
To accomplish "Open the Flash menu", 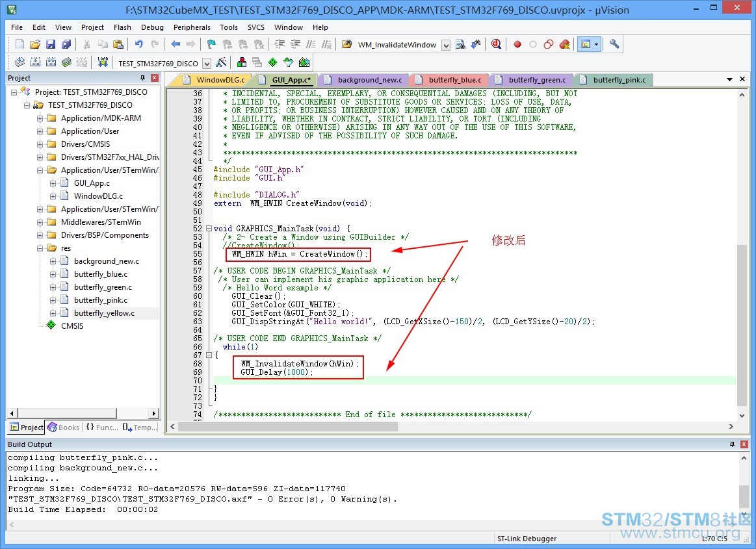I will pos(122,27).
